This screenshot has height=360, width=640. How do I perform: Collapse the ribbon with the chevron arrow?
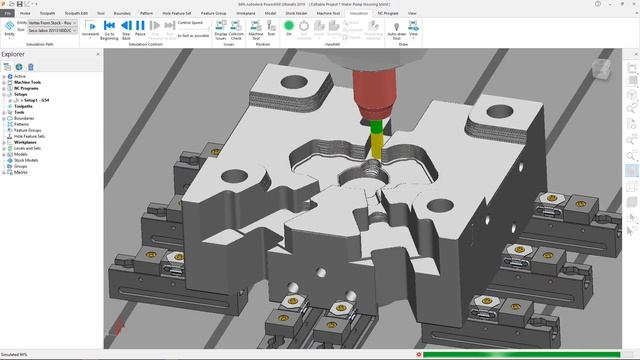636,13
